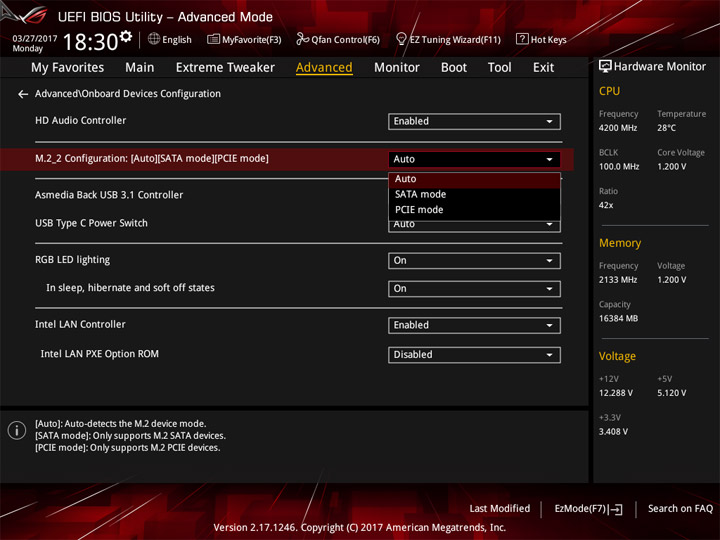Image resolution: width=720 pixels, height=540 pixels.
Task: Click EZ Tuning Wizard(F11) label
Action: click(x=455, y=40)
